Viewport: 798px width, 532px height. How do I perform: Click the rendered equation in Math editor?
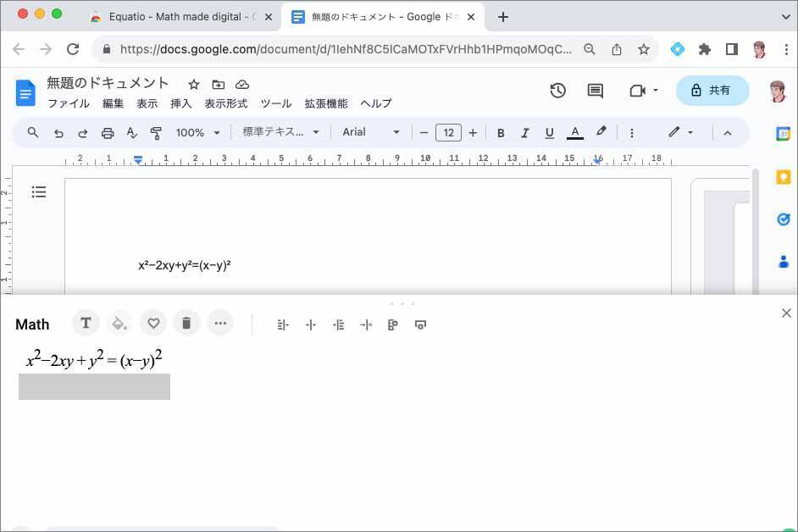(94, 360)
